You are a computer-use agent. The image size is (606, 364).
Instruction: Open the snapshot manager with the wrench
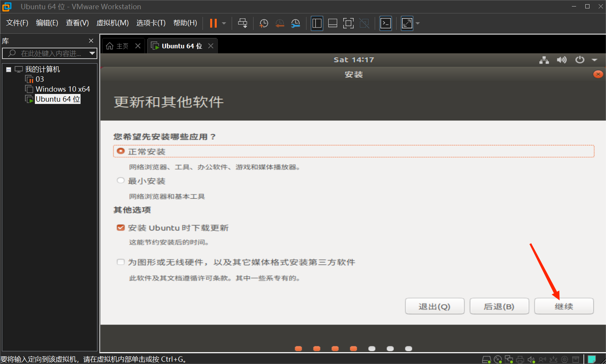coord(296,23)
